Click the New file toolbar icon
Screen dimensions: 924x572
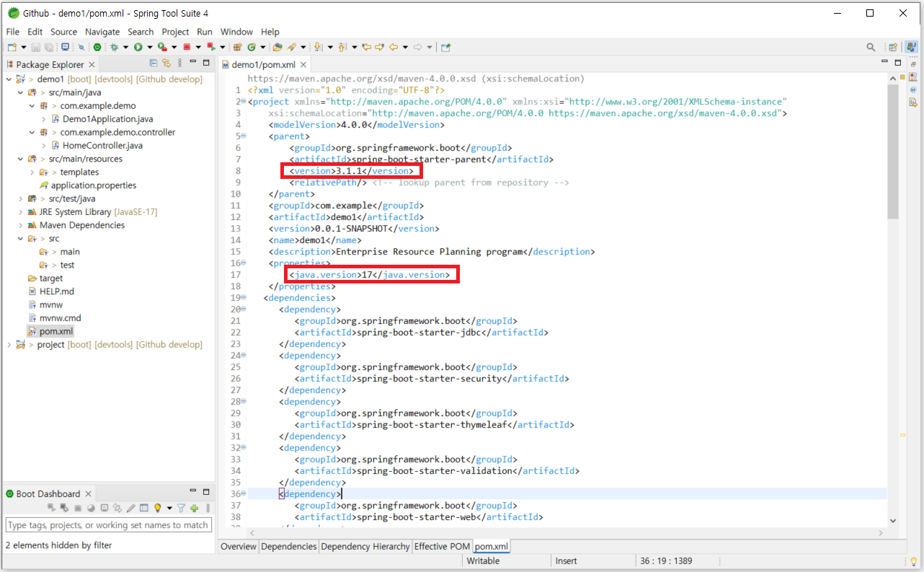tap(12, 47)
